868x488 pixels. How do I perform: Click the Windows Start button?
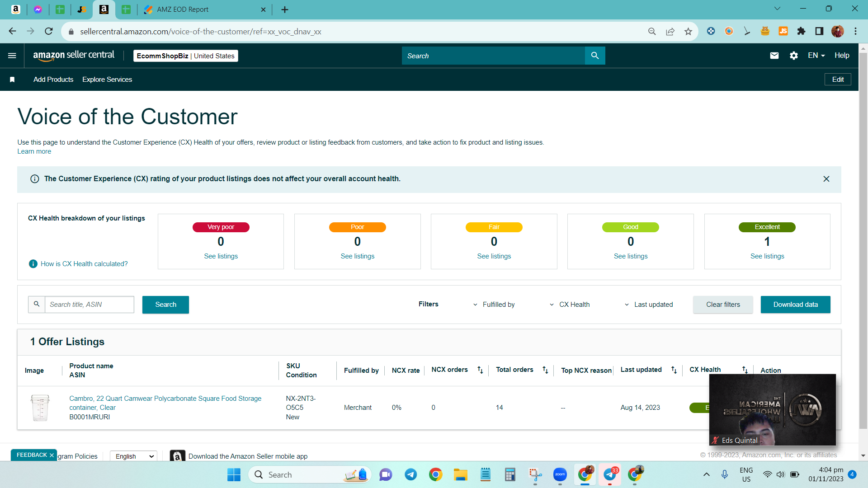click(x=234, y=475)
